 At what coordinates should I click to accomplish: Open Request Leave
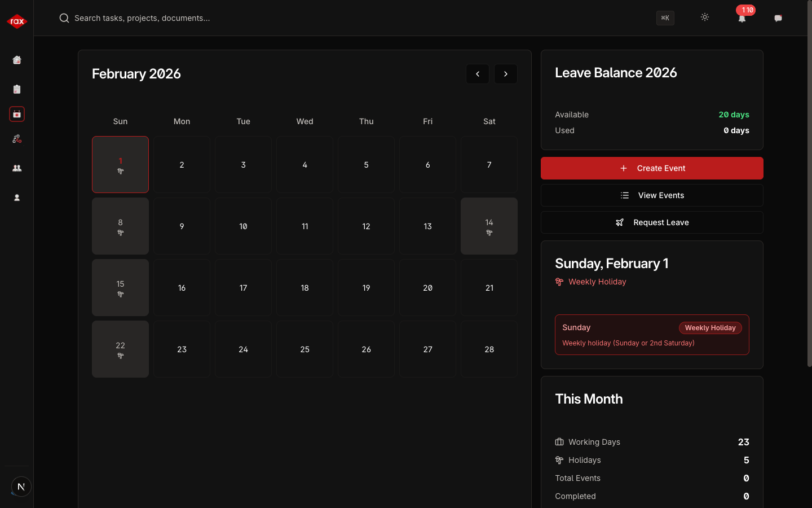(x=652, y=222)
